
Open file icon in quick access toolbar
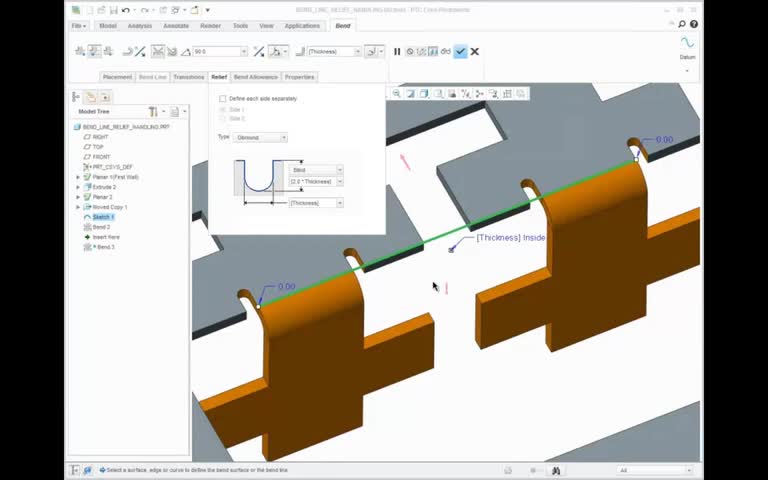click(x=101, y=10)
